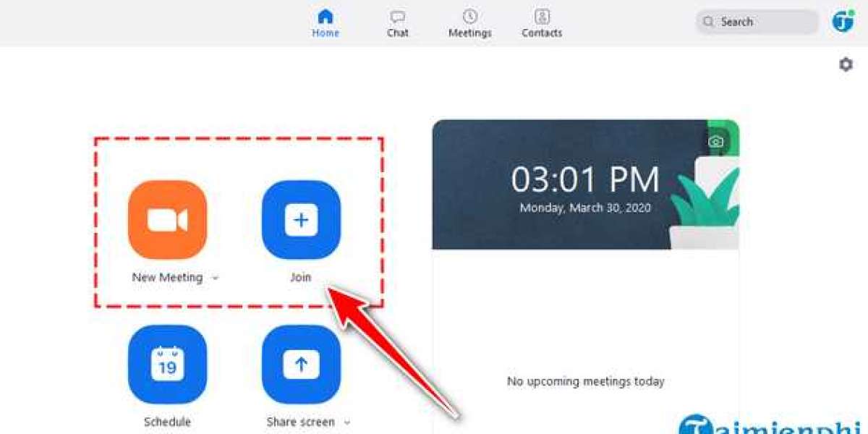Screen dimensions: 868x434
Task: Open the Schedule calendar icon
Action: 167,365
